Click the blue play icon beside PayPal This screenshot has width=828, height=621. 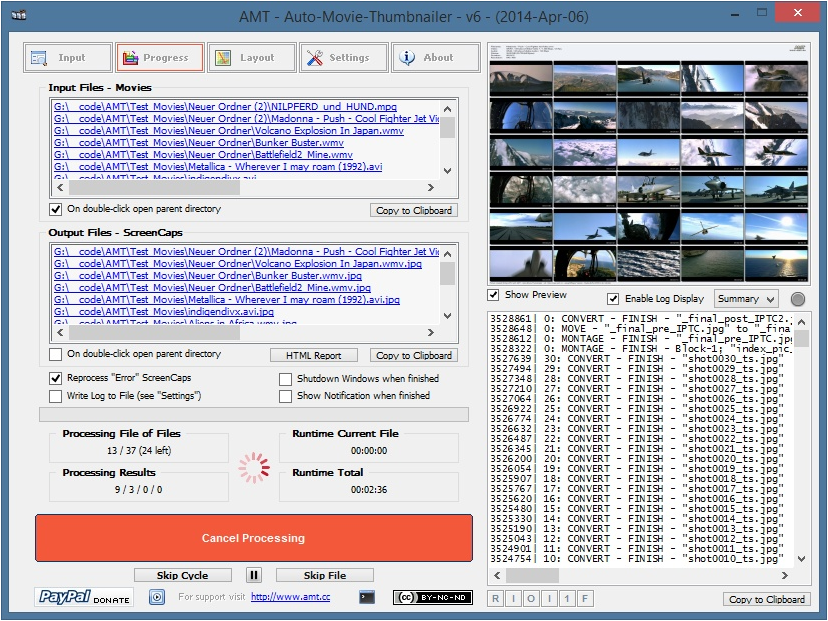tap(157, 597)
